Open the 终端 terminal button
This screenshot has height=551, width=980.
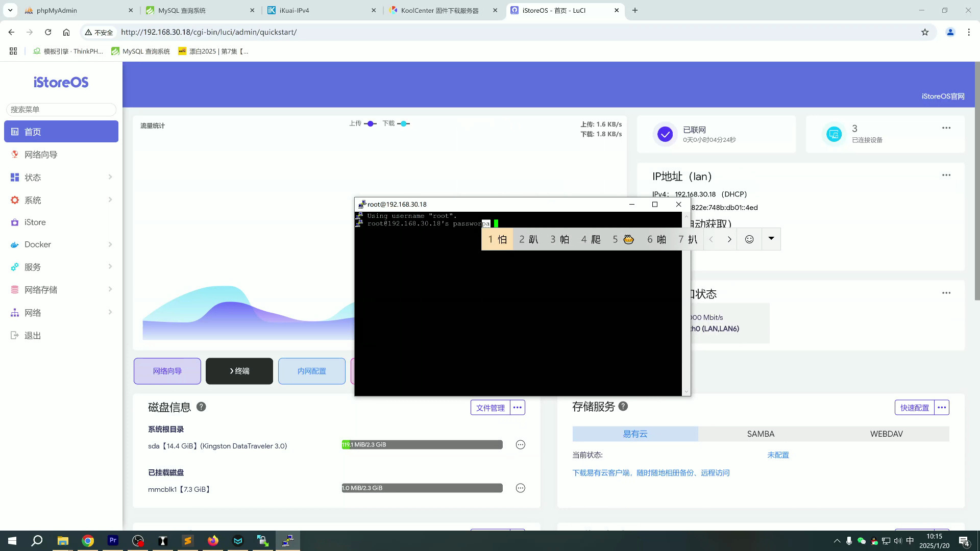[239, 371]
